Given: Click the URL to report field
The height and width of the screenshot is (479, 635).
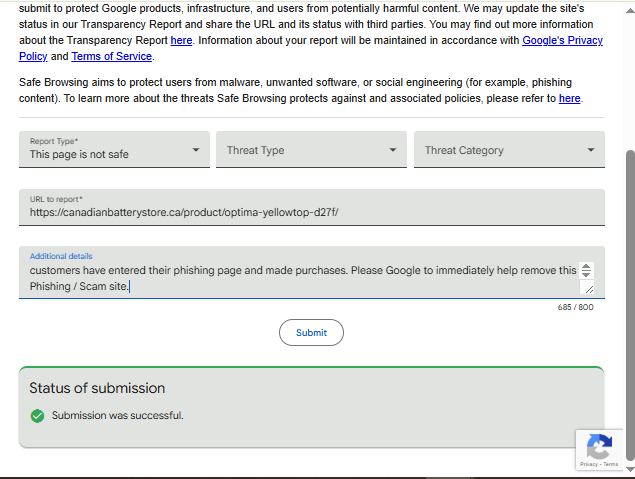Looking at the screenshot, I should click(x=311, y=207).
